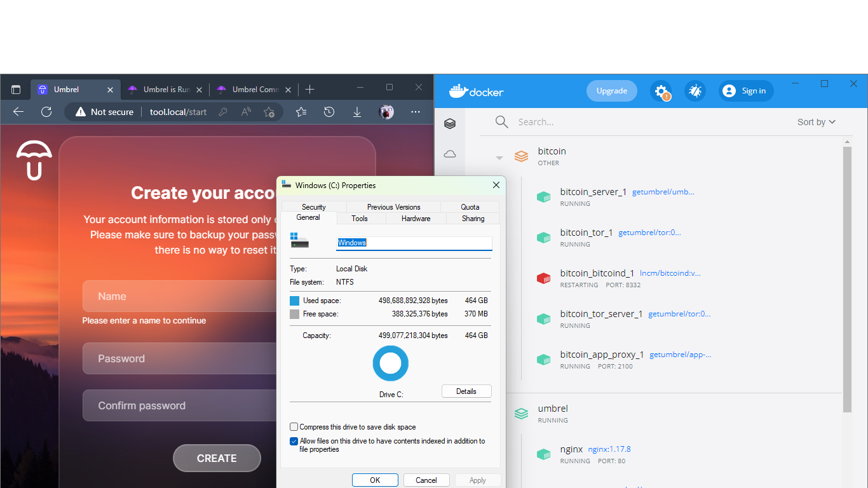Click Drive C usage donut chart
Screen dimensions: 868x488
click(x=390, y=363)
